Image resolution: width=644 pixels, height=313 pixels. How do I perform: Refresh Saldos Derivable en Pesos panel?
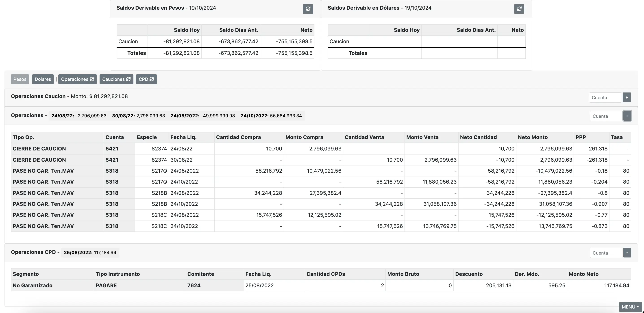click(308, 9)
